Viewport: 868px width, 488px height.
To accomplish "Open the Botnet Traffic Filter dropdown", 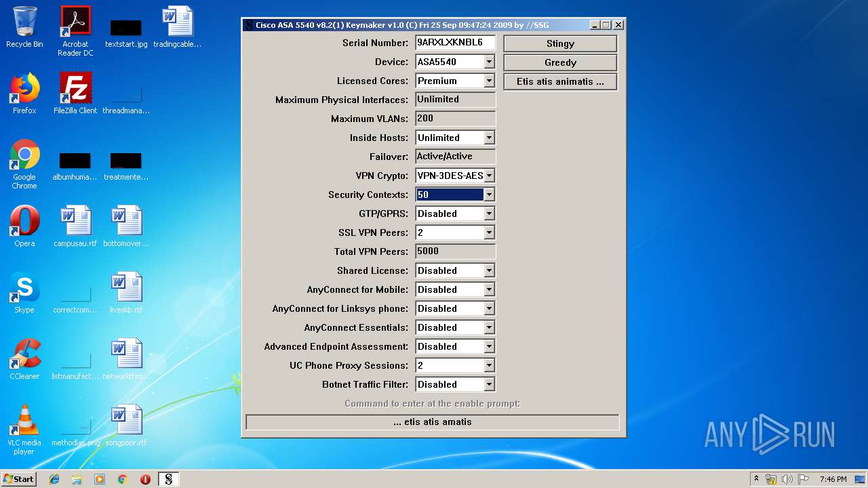I will [489, 384].
